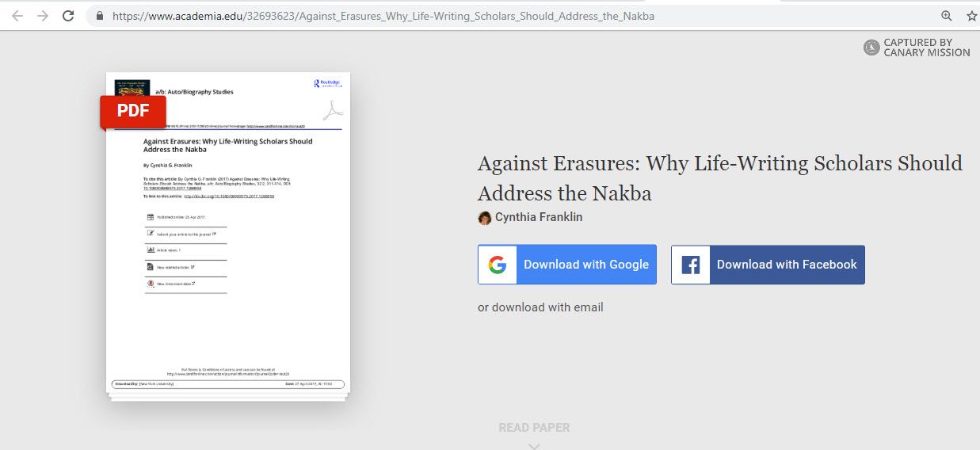Bookmark this page with the star icon
980x450 pixels.
click(971, 16)
